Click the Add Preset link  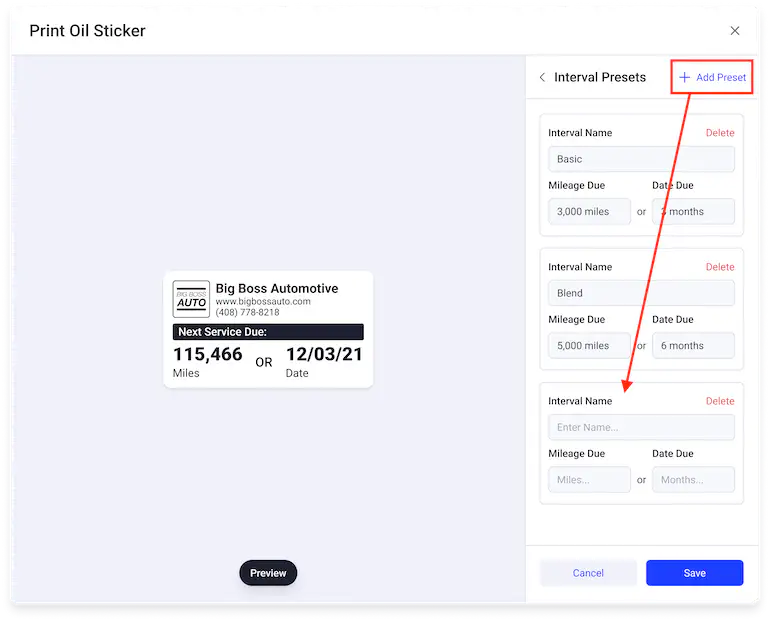coord(720,77)
